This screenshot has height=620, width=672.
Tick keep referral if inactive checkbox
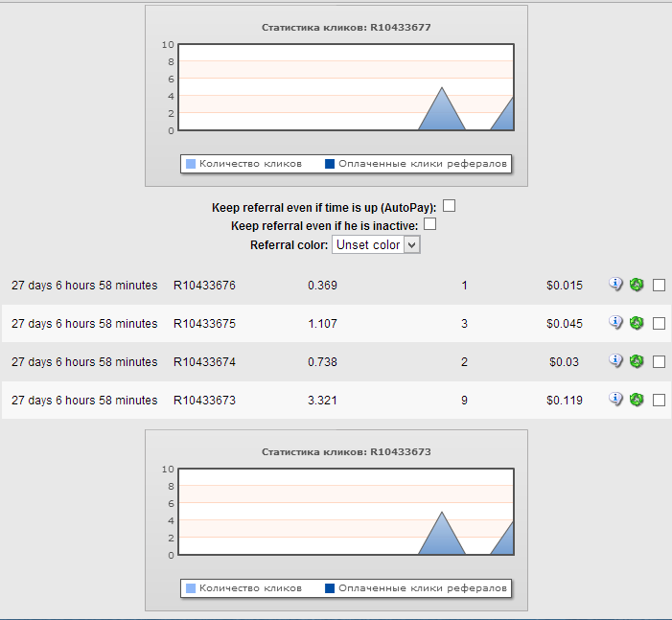click(x=430, y=224)
